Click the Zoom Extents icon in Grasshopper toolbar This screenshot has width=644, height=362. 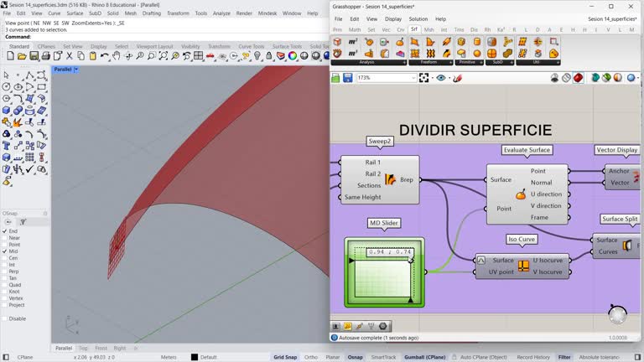click(x=424, y=78)
